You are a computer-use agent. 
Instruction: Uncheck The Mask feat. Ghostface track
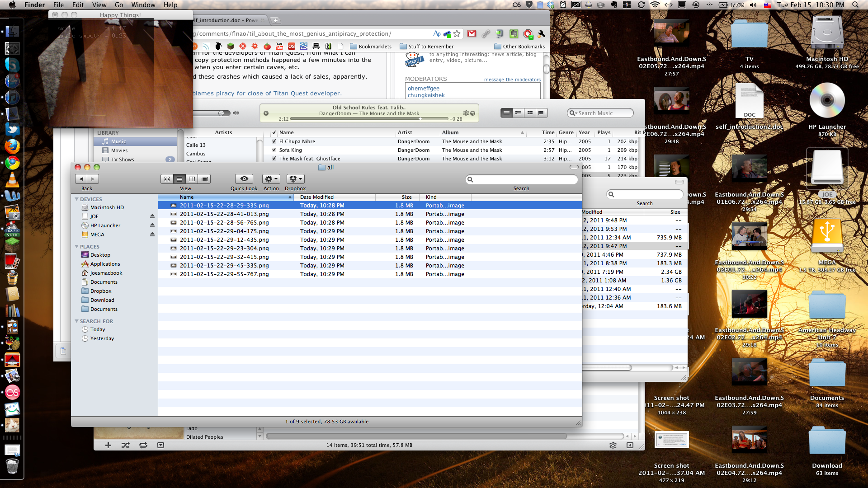coord(274,159)
